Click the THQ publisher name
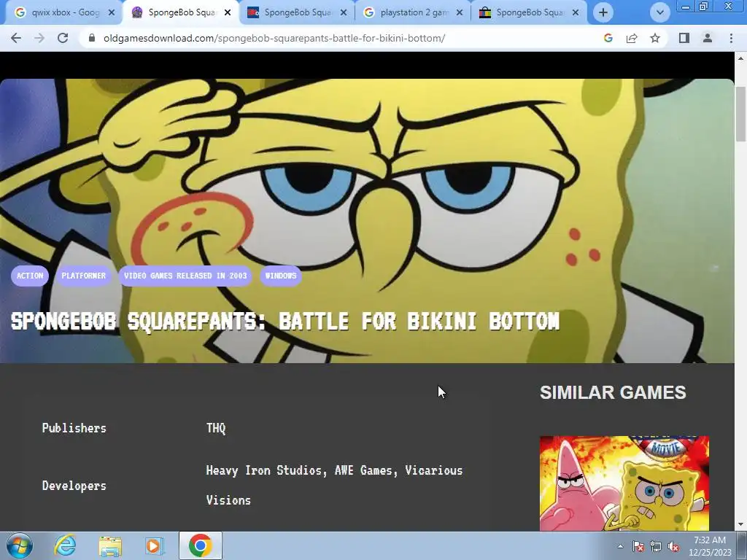Screen dimensions: 747x560 pos(216,428)
